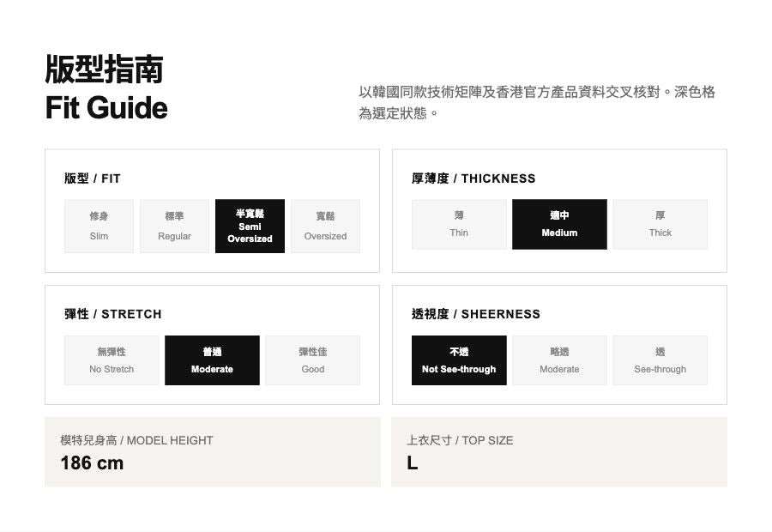Select Thin thickness option

click(459, 224)
